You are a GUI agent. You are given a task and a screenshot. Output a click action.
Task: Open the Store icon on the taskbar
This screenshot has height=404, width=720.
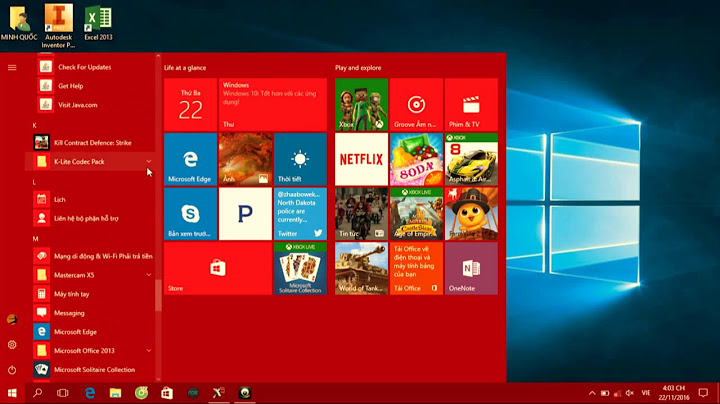[167, 393]
